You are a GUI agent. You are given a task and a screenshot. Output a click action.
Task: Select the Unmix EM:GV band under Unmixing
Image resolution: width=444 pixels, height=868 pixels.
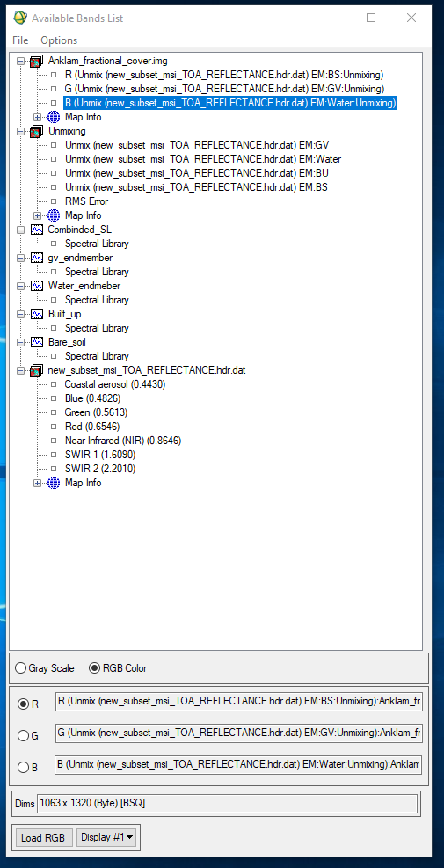pos(197,145)
